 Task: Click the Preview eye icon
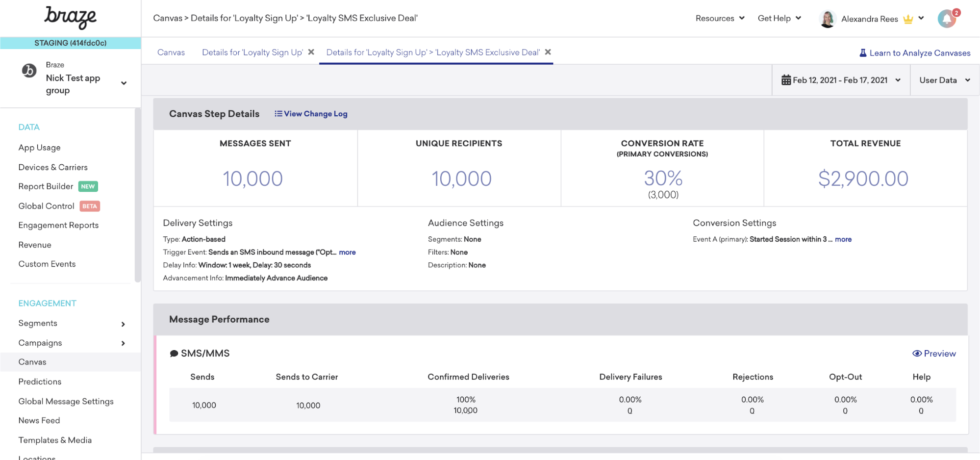coord(917,354)
